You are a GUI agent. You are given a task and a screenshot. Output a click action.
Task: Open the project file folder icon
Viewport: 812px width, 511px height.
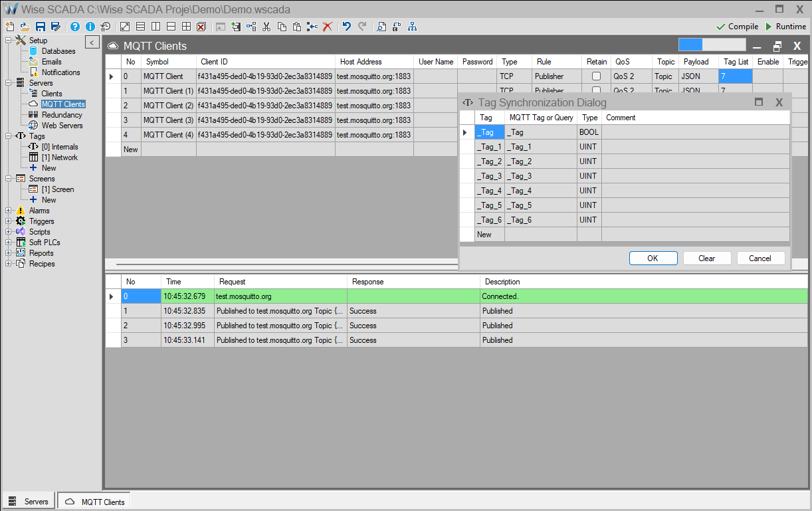(25, 27)
